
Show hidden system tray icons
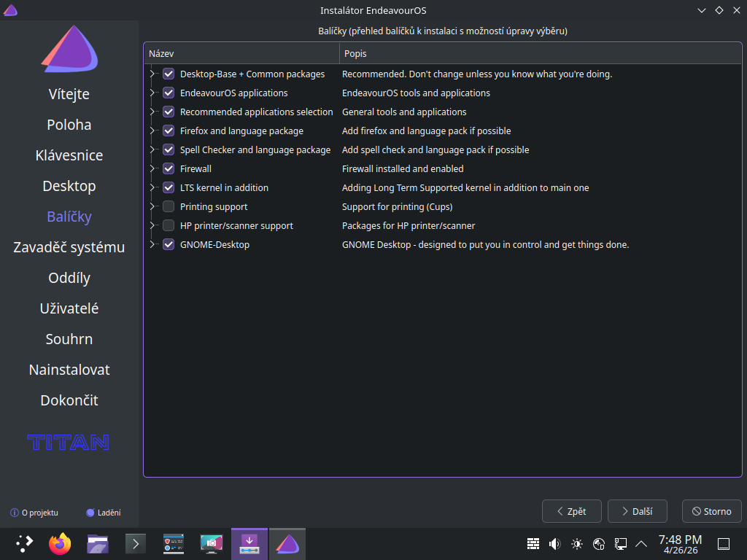point(641,543)
